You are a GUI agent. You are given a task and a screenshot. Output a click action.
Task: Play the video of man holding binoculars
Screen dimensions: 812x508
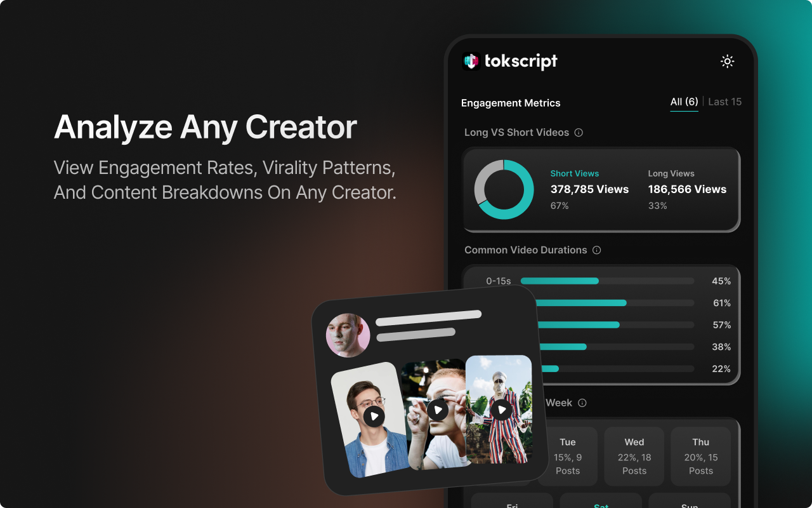pos(438,410)
